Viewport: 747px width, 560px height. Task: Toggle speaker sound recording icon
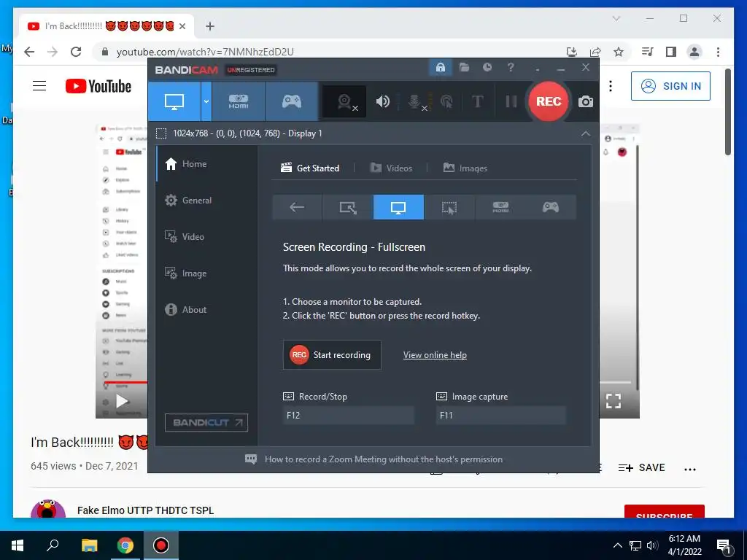[382, 101]
